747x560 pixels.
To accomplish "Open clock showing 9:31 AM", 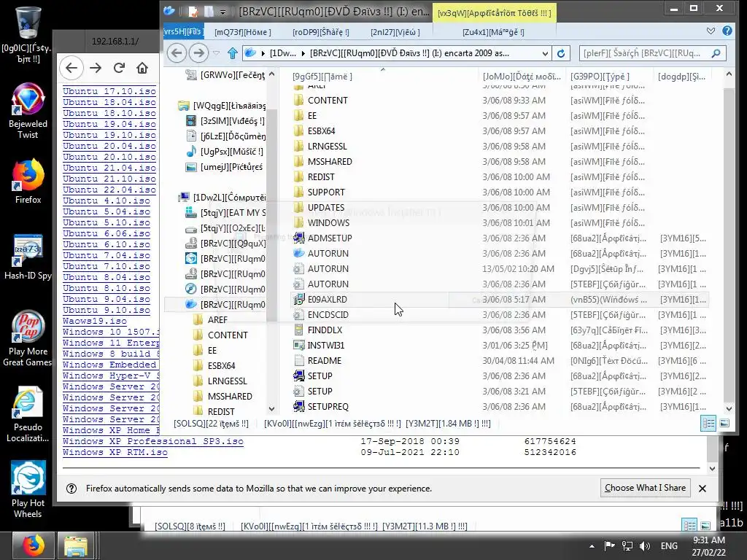I will point(709,546).
